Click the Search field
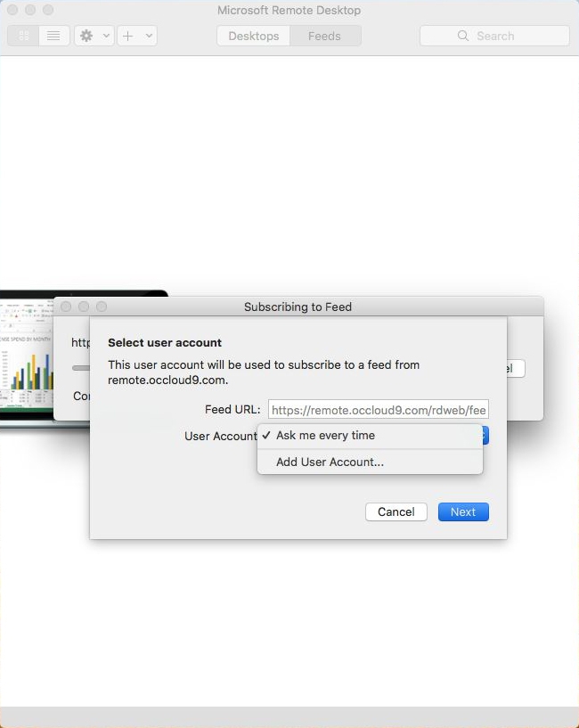This screenshot has width=579, height=728. click(x=494, y=36)
